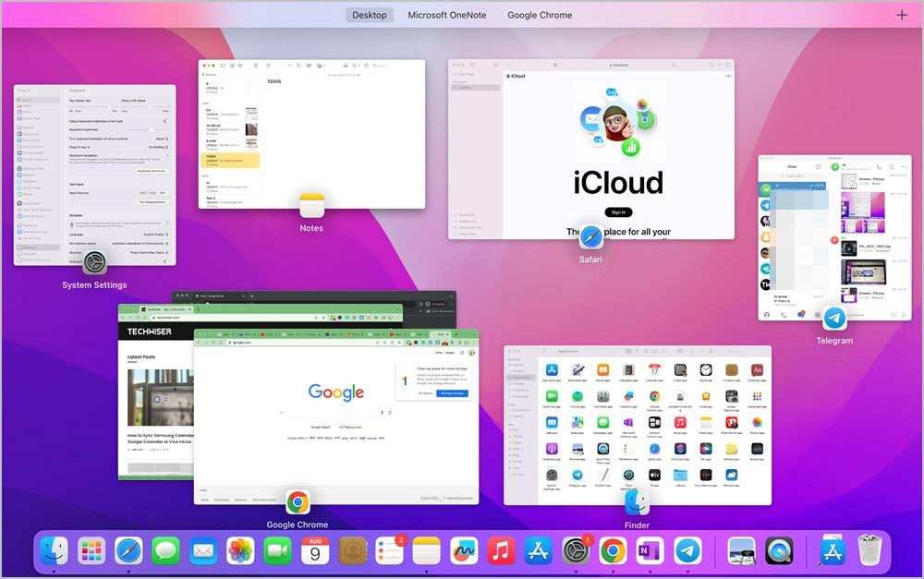This screenshot has width=924, height=579.
Task: Click the Google search box in Chrome window
Action: 336,412
